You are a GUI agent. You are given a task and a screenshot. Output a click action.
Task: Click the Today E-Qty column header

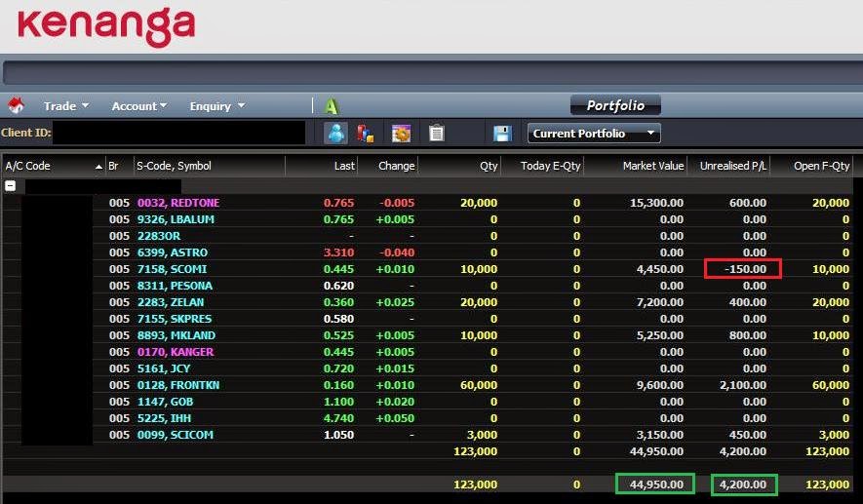pyautogui.click(x=542, y=166)
